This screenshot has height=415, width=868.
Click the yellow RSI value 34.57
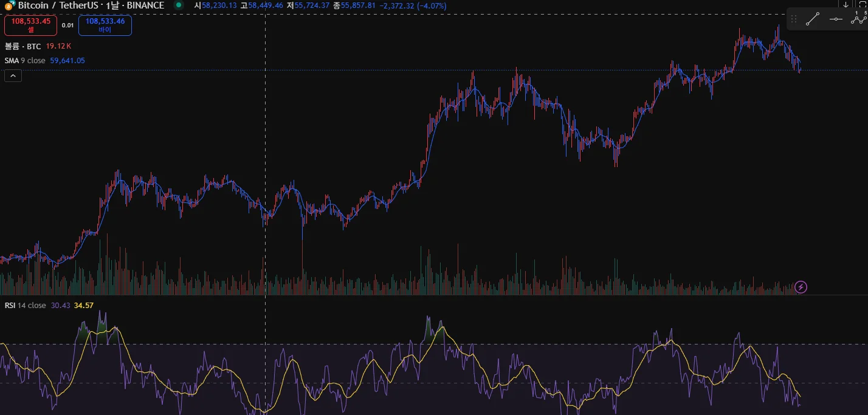click(84, 306)
